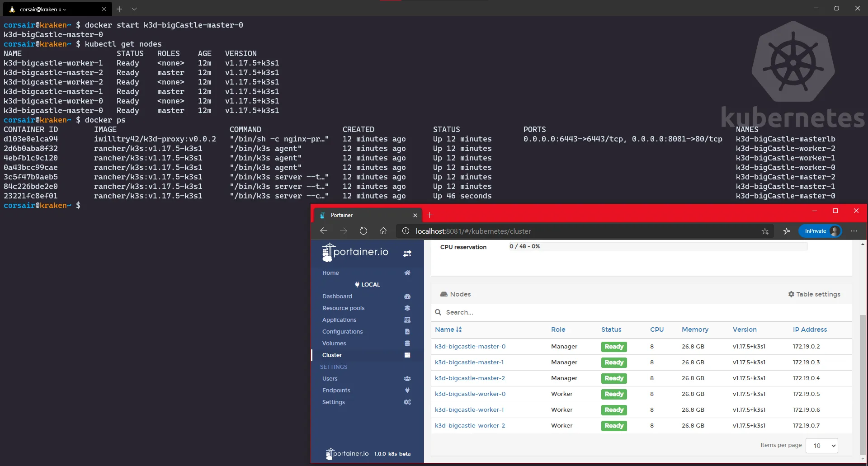Click the browser home icon

[383, 231]
